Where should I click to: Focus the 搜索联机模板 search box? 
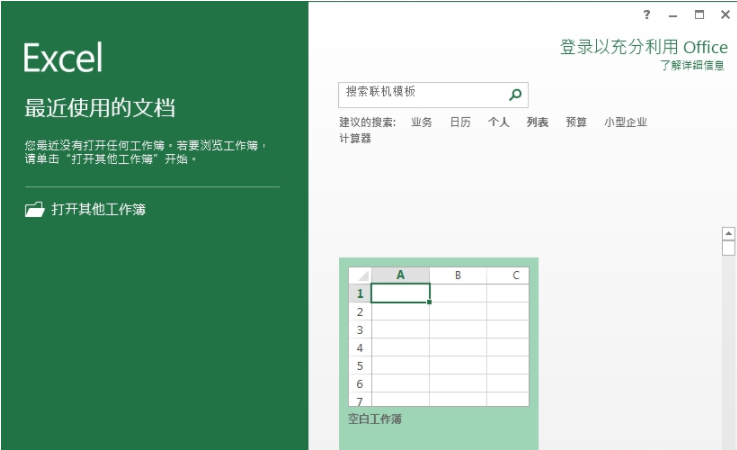click(x=420, y=93)
